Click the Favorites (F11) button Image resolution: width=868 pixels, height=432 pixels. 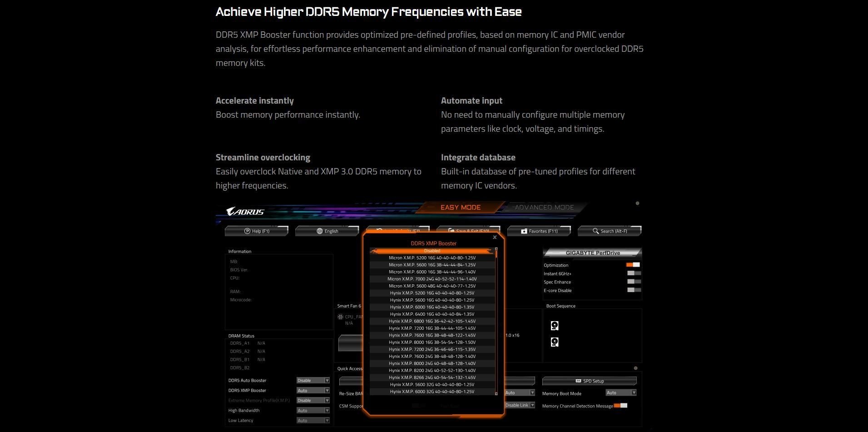[x=539, y=231]
